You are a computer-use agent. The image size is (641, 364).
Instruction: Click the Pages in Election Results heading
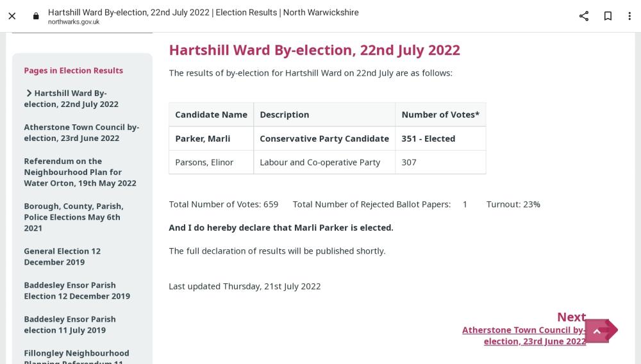pos(73,70)
